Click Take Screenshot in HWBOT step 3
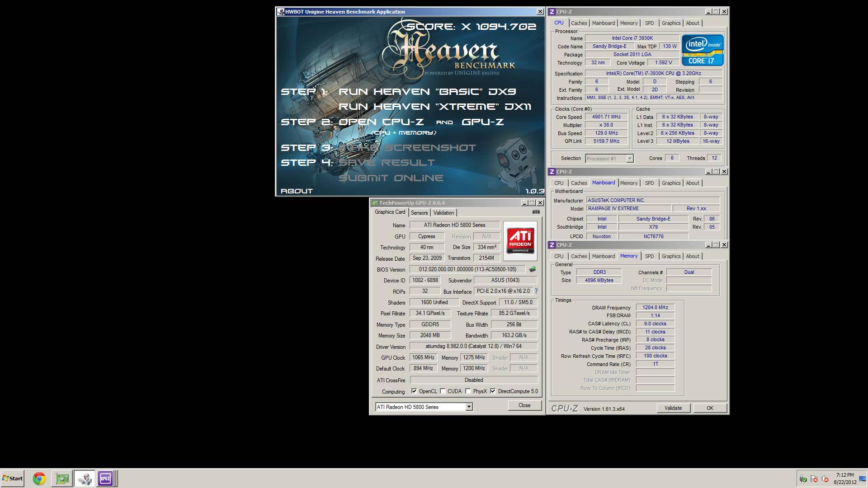Viewport: 868px width, 488px height. (x=407, y=148)
